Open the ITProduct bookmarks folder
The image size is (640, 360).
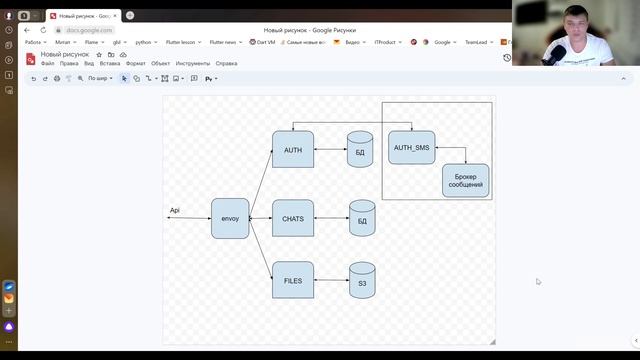click(x=388, y=42)
